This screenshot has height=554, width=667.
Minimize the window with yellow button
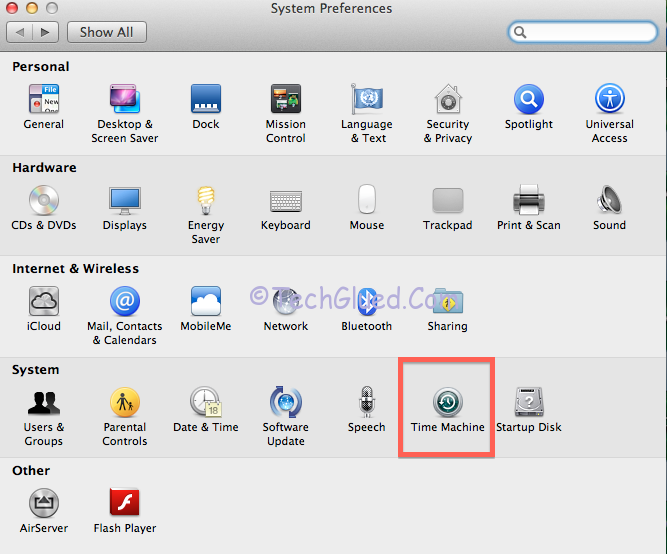[x=32, y=8]
